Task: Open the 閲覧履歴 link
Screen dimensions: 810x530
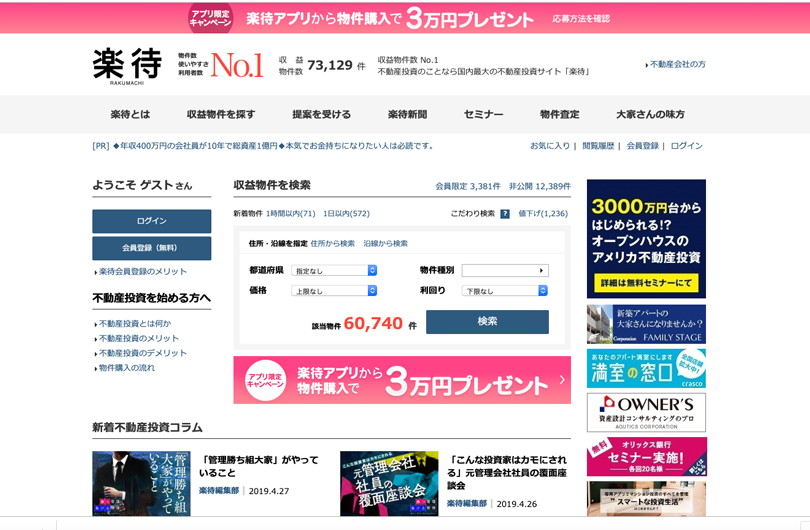Action: click(598, 146)
